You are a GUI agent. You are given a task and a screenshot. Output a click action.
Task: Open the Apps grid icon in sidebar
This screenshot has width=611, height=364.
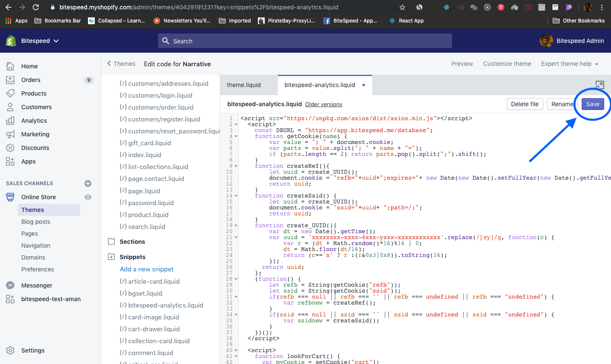(x=10, y=161)
